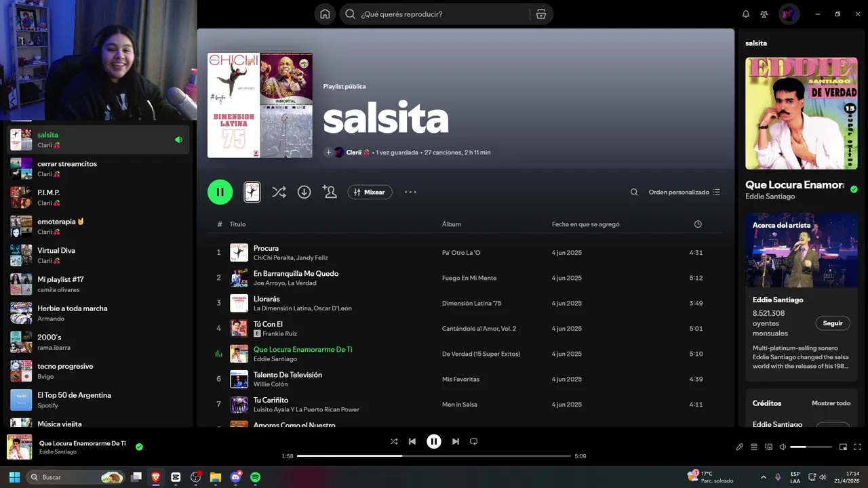Open the play queue icon
868x488 pixels.
754,447
